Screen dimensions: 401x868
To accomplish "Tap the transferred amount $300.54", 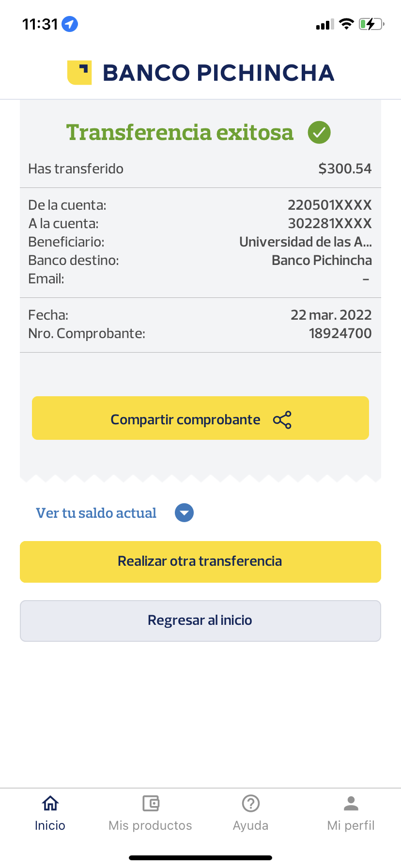I will click(x=345, y=169).
